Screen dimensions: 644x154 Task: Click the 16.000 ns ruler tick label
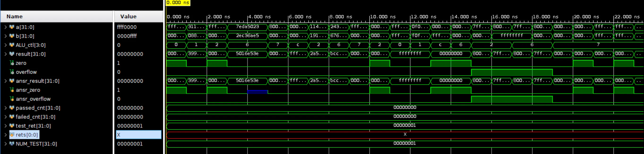pos(505,17)
